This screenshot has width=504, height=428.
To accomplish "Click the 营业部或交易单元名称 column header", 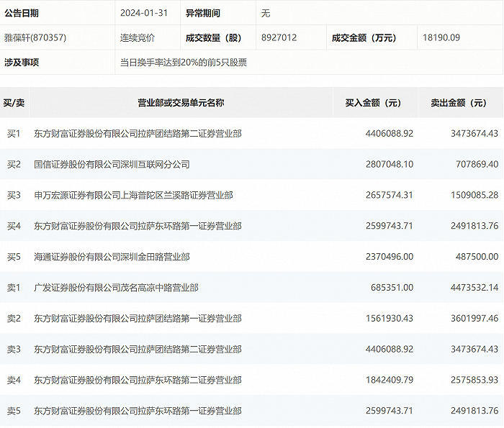I will tap(181, 103).
